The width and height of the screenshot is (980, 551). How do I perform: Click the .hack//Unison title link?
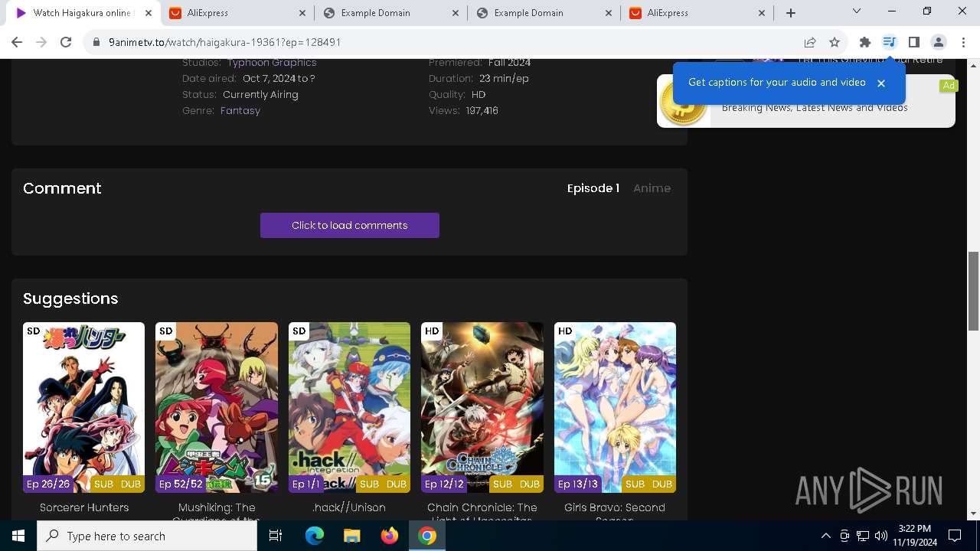point(349,507)
